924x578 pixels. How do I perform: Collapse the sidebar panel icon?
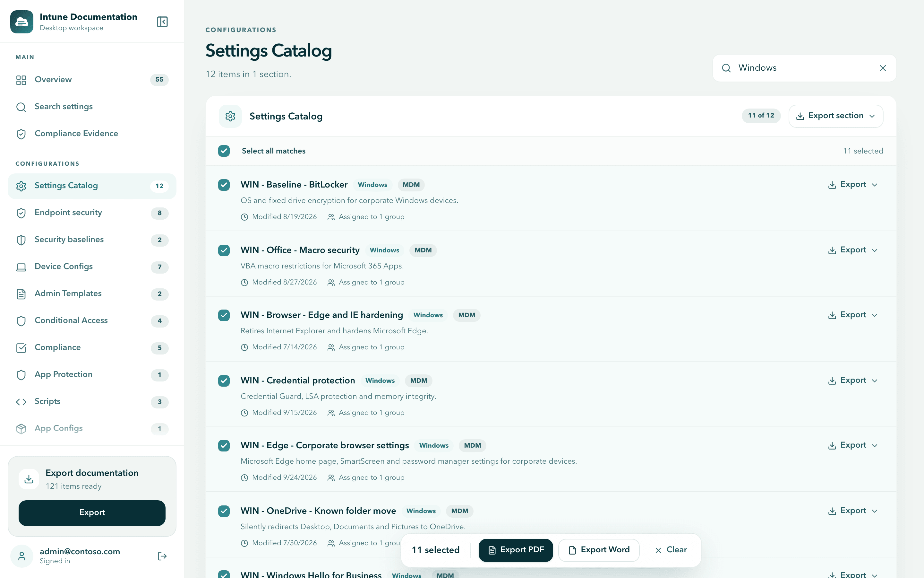click(162, 22)
